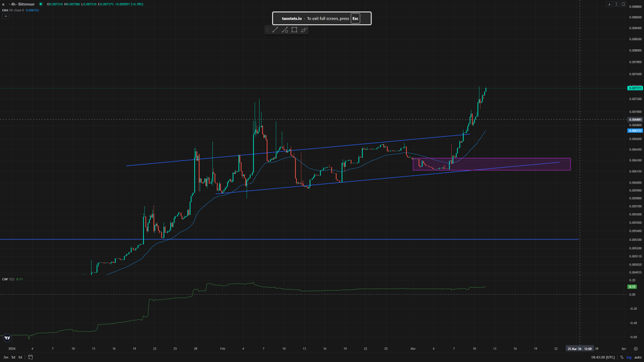Click the collapse arrows icon at top right
Viewport: 644px width, 362px height.
pos(617,4)
